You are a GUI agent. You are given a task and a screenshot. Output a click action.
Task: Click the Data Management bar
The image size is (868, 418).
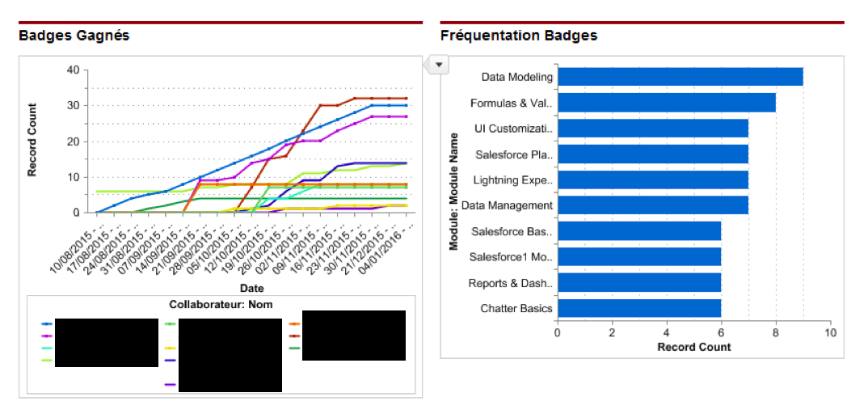652,205
